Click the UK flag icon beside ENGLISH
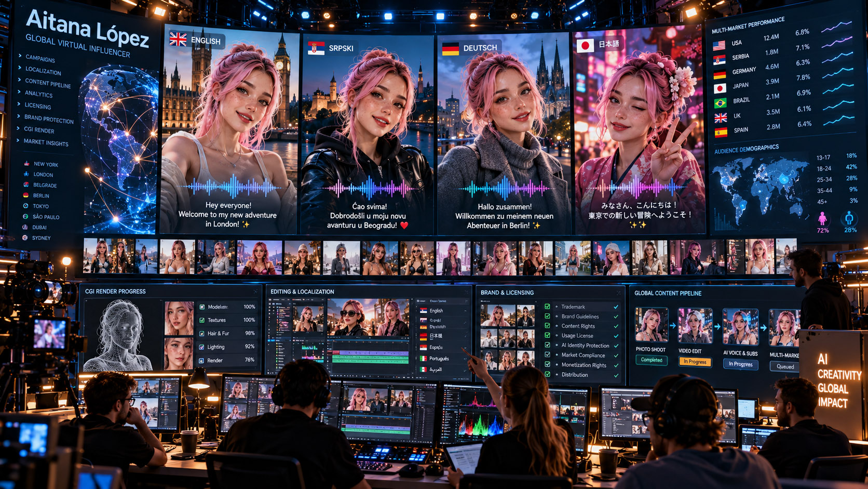The height and width of the screenshot is (489, 868). pos(178,39)
